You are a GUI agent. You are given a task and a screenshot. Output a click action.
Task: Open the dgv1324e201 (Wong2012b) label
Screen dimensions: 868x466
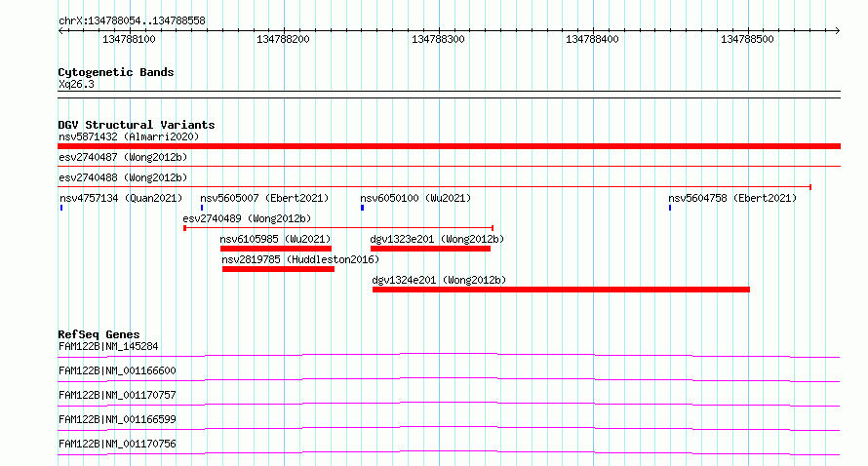point(439,280)
